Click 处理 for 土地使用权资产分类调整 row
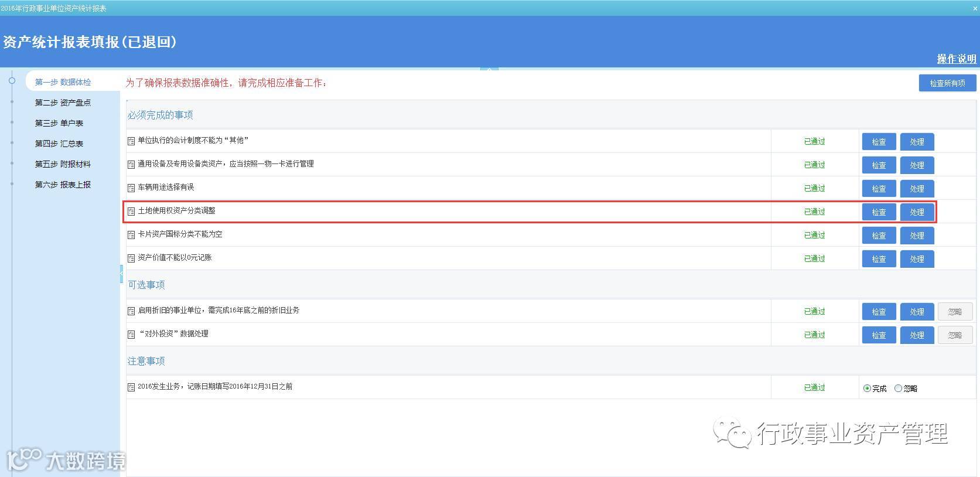 coord(917,212)
